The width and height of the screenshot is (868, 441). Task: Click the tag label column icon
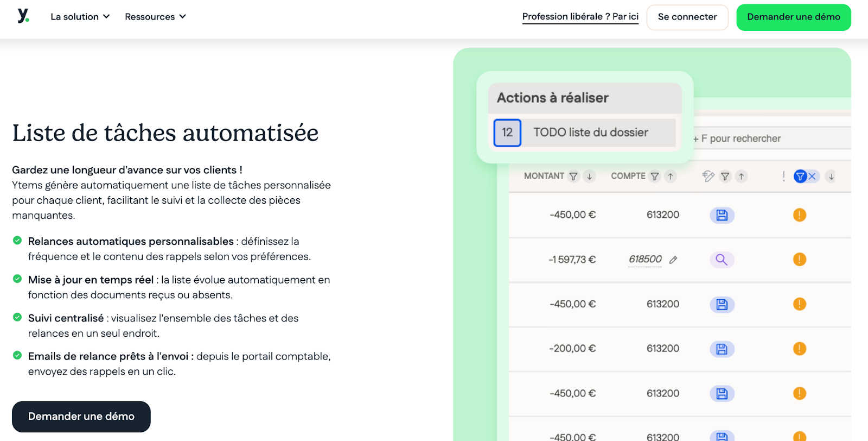(x=708, y=176)
